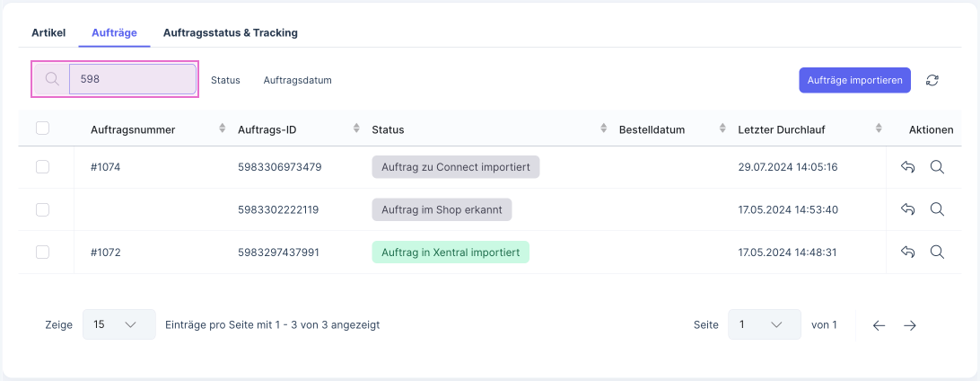Viewport: 980px width, 381px height.
Task: View details magnifier for order 5983302222119
Action: point(937,209)
